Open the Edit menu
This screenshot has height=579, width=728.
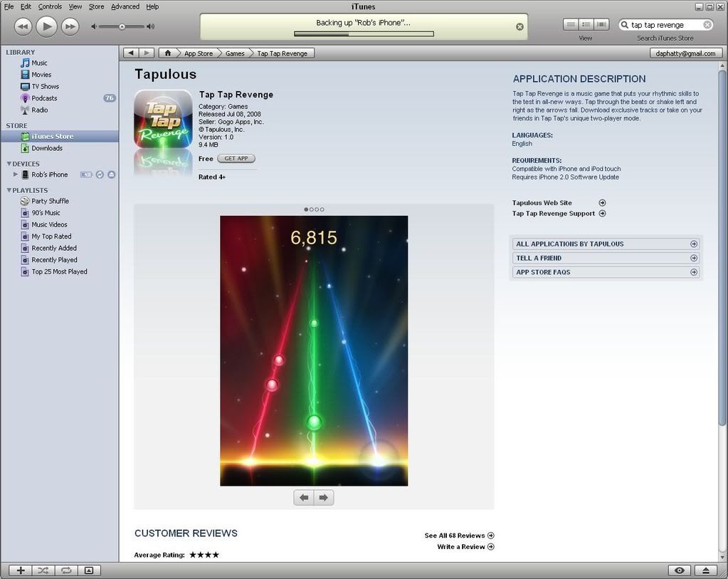26,6
